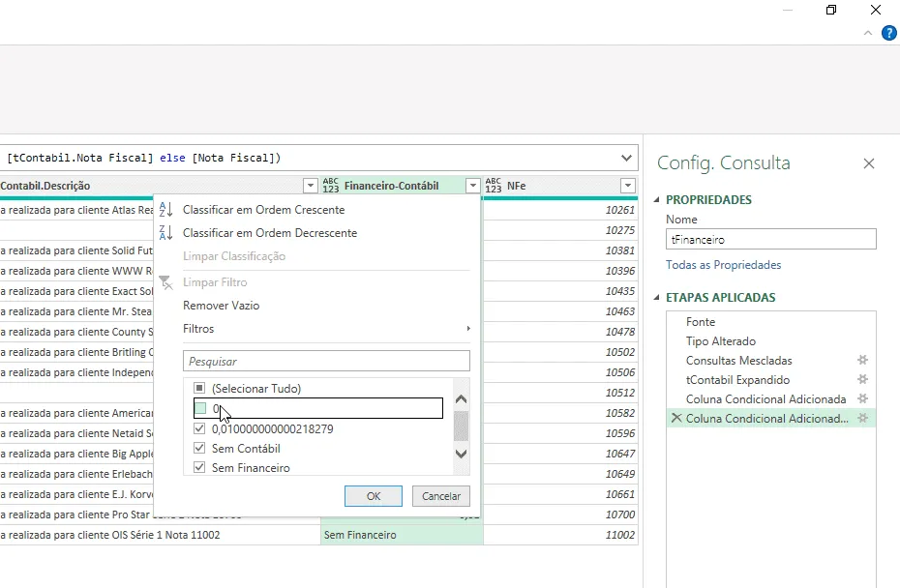Collapse the PROPRIEDADES section
900x588 pixels.
(657, 199)
